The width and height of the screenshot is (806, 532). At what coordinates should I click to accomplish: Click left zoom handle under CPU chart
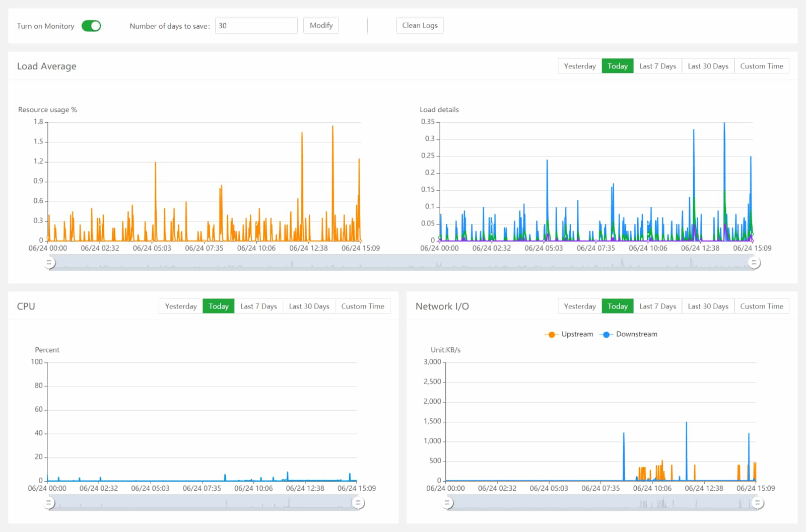tap(49, 502)
